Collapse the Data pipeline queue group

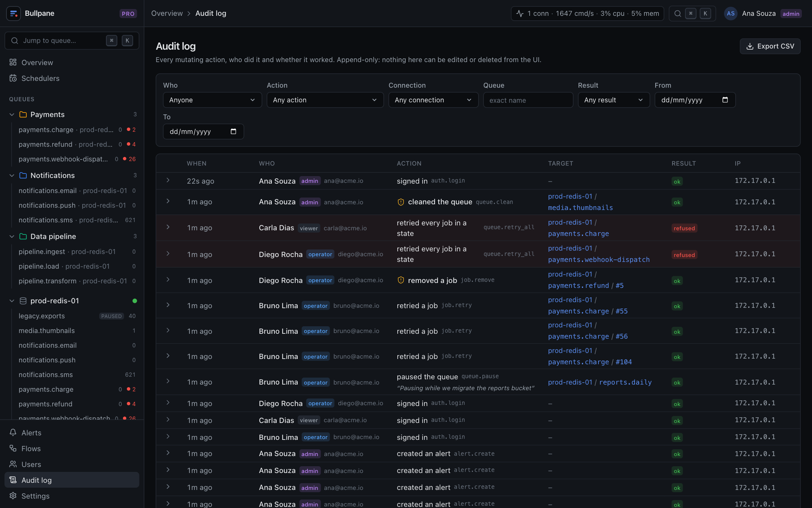pyautogui.click(x=12, y=236)
